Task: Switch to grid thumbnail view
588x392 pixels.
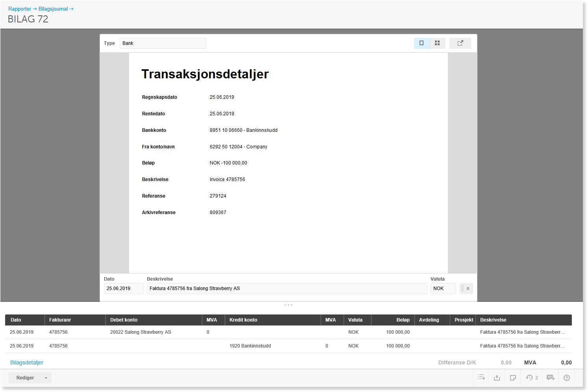Action: click(437, 43)
